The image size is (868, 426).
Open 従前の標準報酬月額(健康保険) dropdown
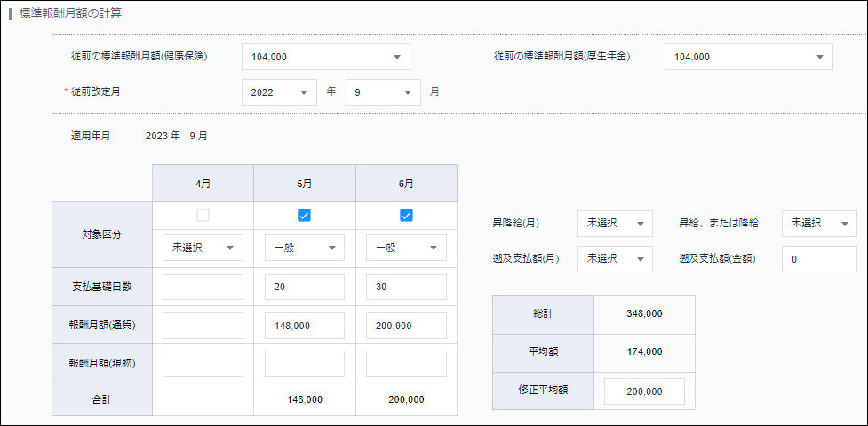coord(325,57)
